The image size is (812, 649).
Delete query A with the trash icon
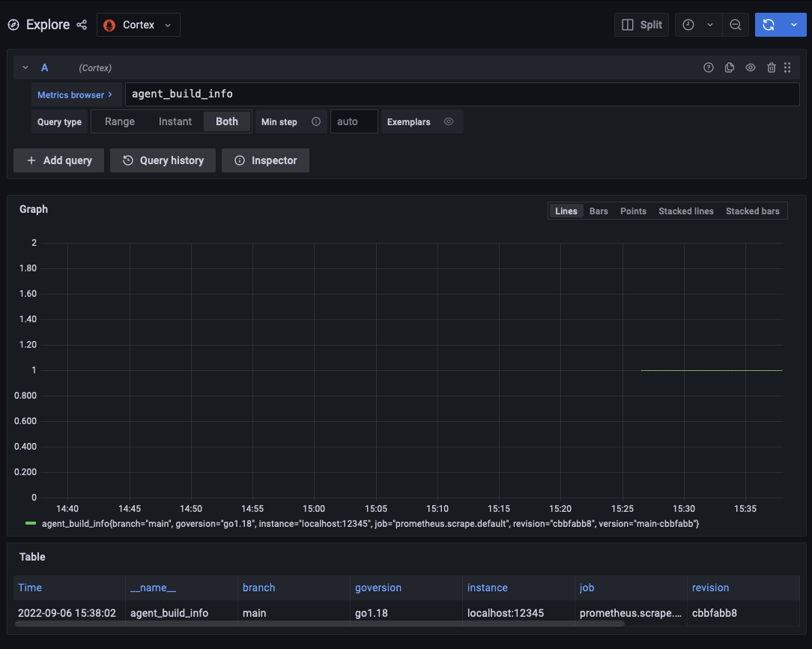(x=772, y=67)
